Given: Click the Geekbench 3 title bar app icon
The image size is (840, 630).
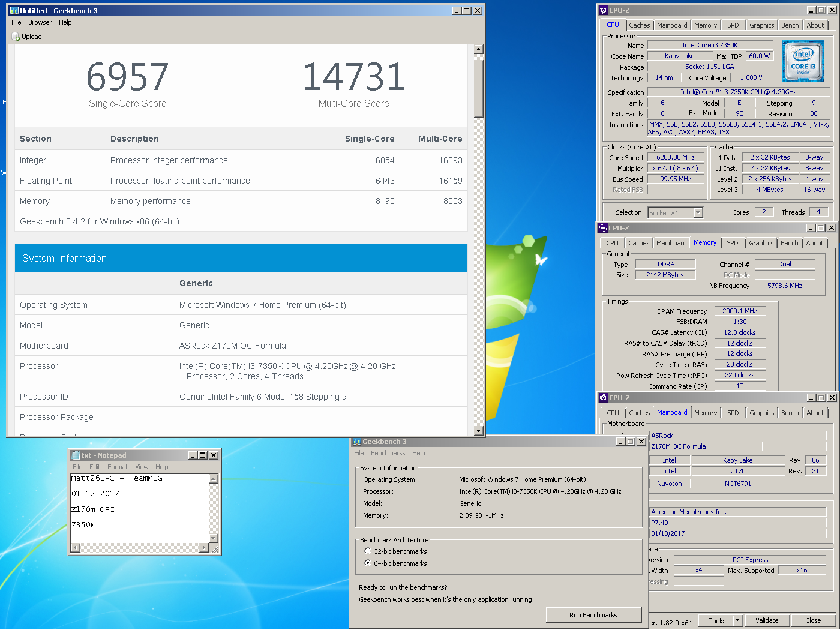Looking at the screenshot, I should pyautogui.click(x=14, y=10).
